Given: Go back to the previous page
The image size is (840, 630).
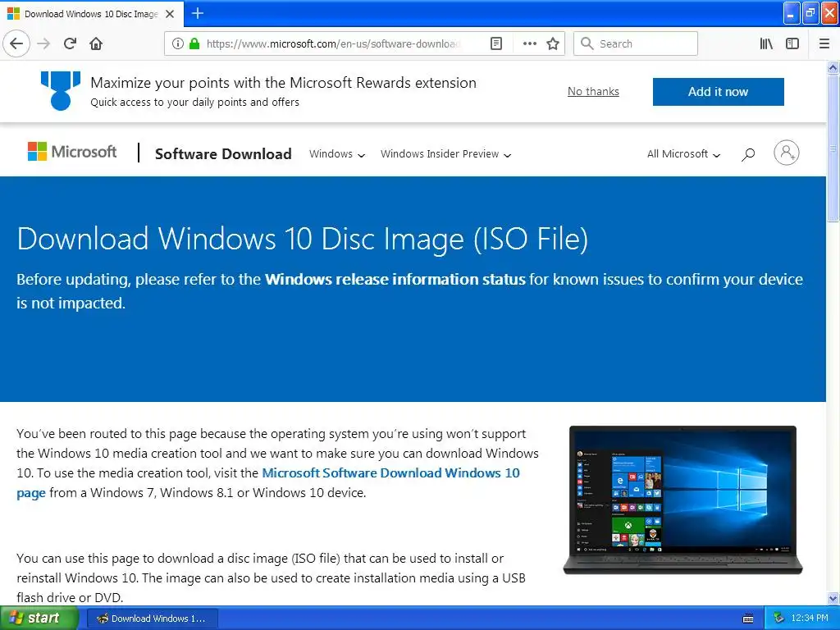Looking at the screenshot, I should click(x=16, y=43).
